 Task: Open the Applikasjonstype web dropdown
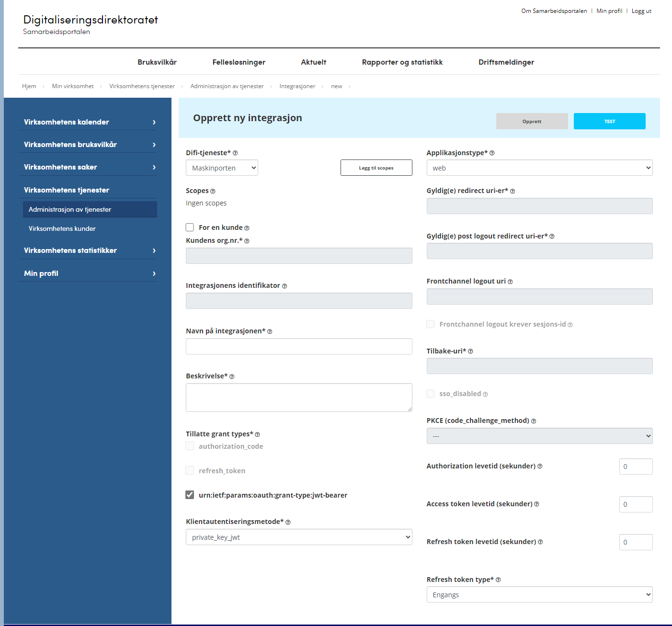[x=539, y=168]
